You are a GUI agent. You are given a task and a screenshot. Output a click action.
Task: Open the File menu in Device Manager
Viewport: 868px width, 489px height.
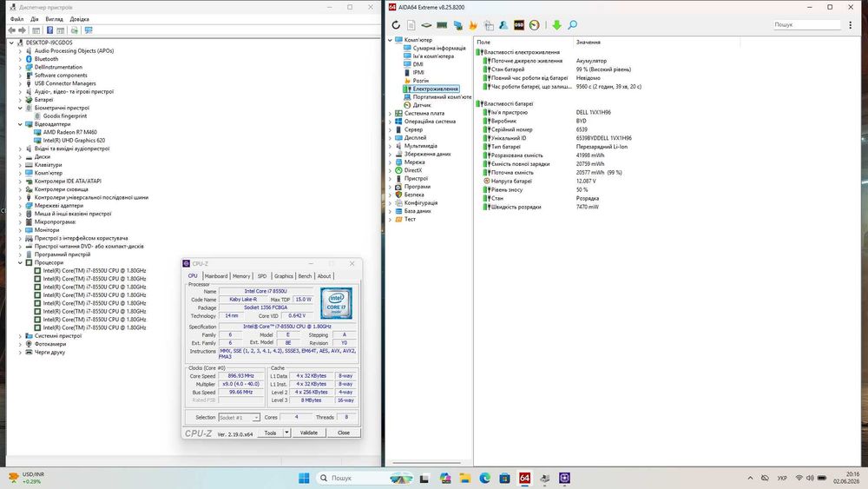click(x=16, y=19)
